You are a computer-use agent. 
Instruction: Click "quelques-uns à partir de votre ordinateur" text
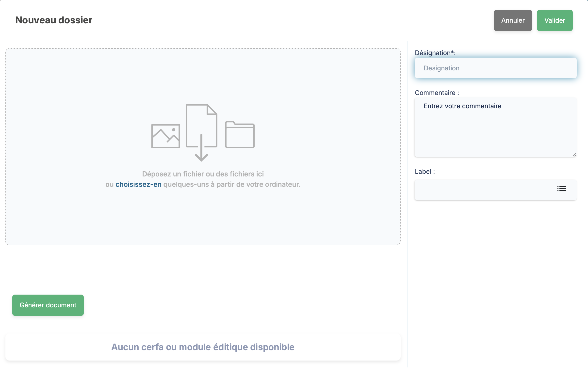[x=231, y=184]
